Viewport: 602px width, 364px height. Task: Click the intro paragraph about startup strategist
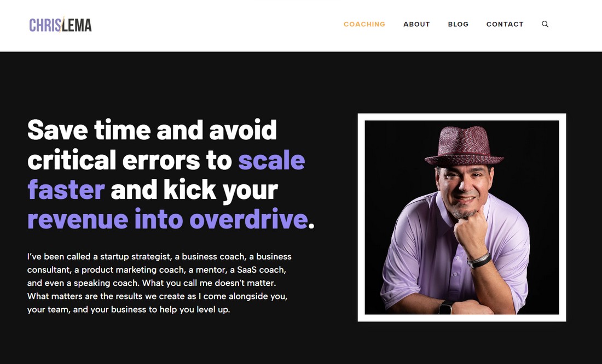click(x=159, y=283)
